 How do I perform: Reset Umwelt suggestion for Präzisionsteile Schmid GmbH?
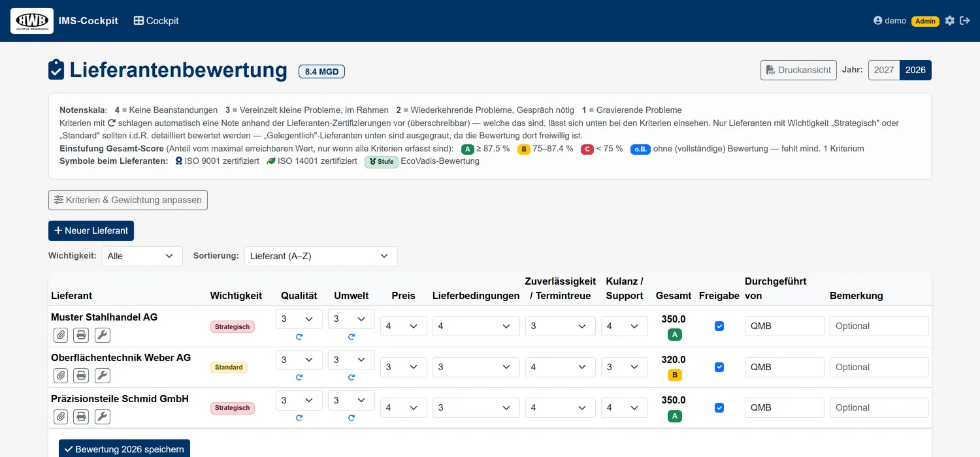(x=351, y=418)
